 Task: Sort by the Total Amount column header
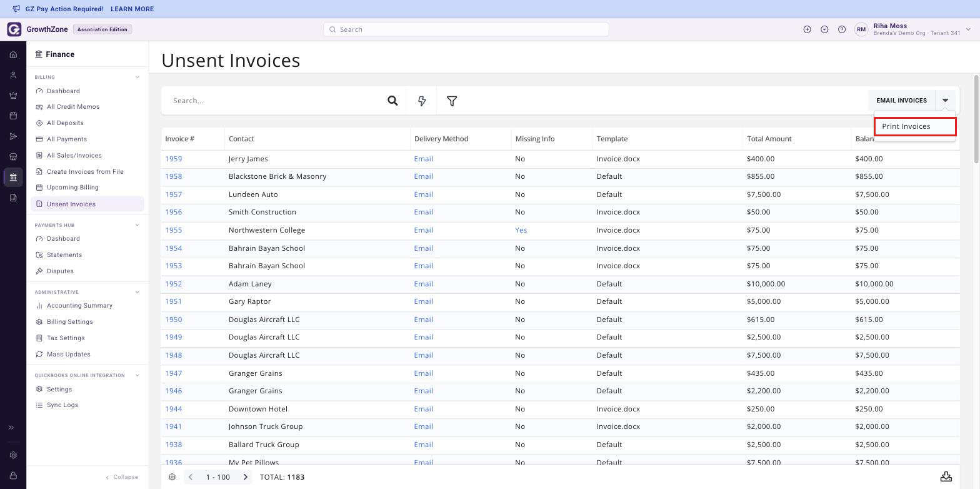point(769,139)
